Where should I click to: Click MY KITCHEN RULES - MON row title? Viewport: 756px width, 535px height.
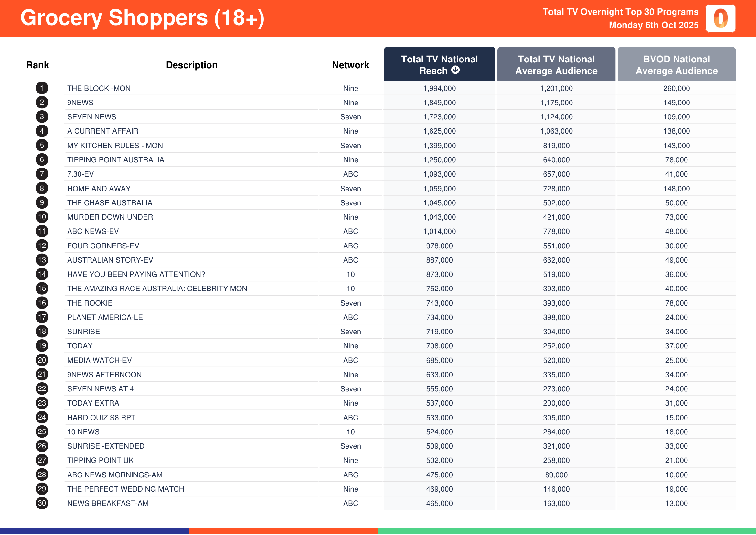coord(115,146)
